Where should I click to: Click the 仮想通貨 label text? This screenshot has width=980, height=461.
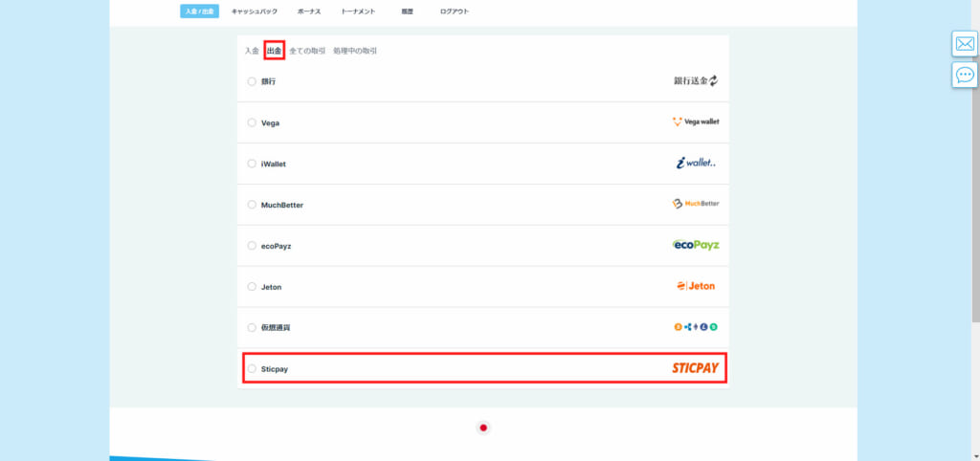[x=276, y=328]
